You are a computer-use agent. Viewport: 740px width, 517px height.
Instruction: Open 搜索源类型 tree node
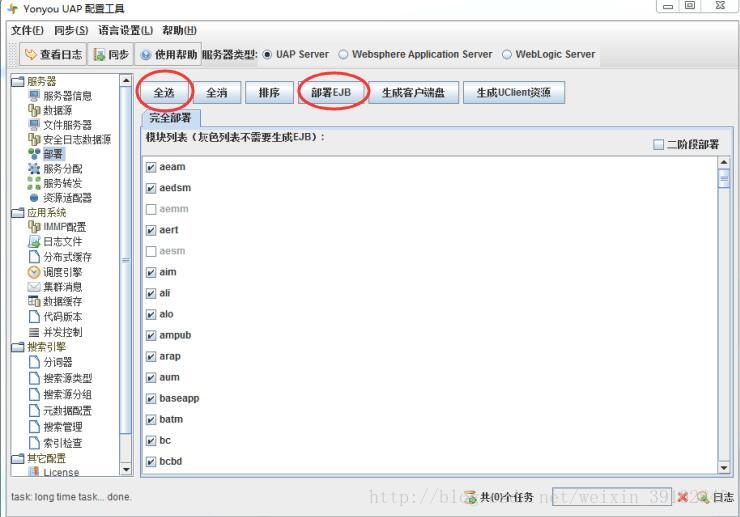[60, 378]
